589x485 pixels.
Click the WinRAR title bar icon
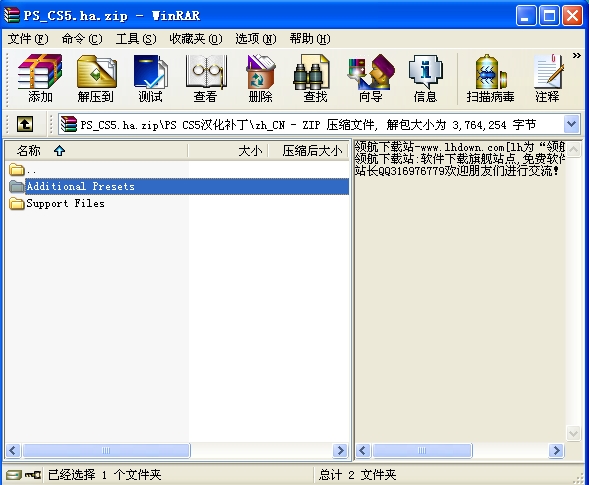[12, 15]
